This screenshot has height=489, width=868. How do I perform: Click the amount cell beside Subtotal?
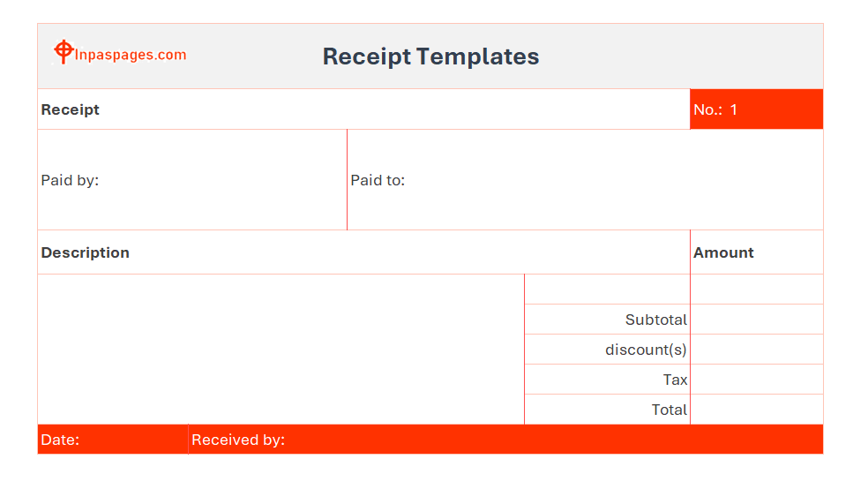757,320
